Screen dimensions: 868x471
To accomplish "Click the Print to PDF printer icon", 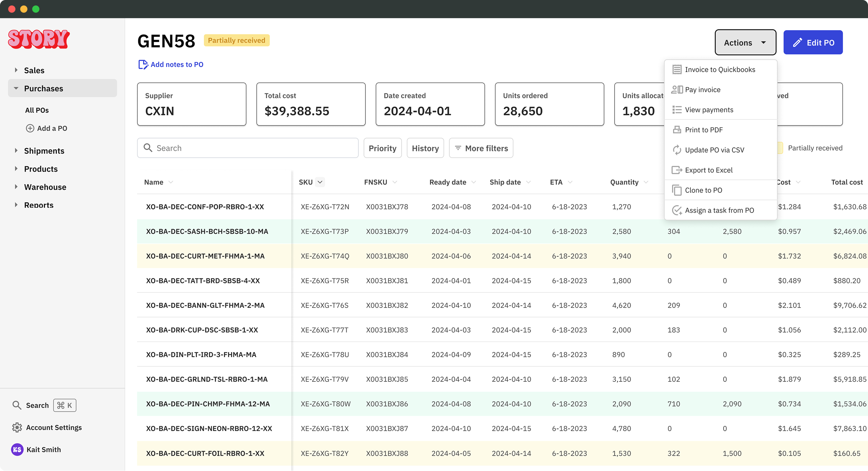I will (x=677, y=130).
